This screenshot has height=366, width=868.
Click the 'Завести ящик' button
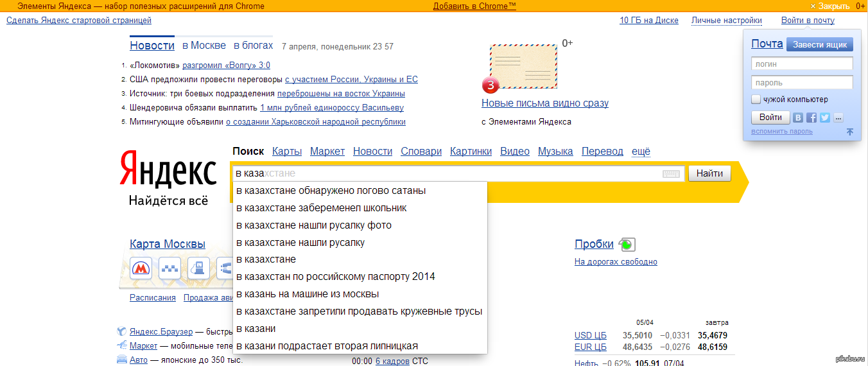pos(820,44)
